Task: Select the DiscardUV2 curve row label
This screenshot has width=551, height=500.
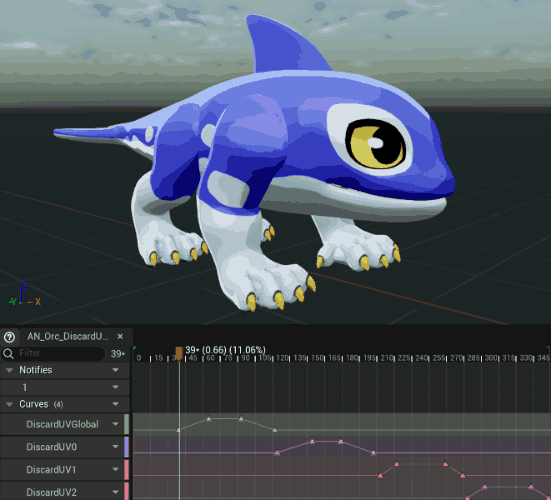Action: 51,492
